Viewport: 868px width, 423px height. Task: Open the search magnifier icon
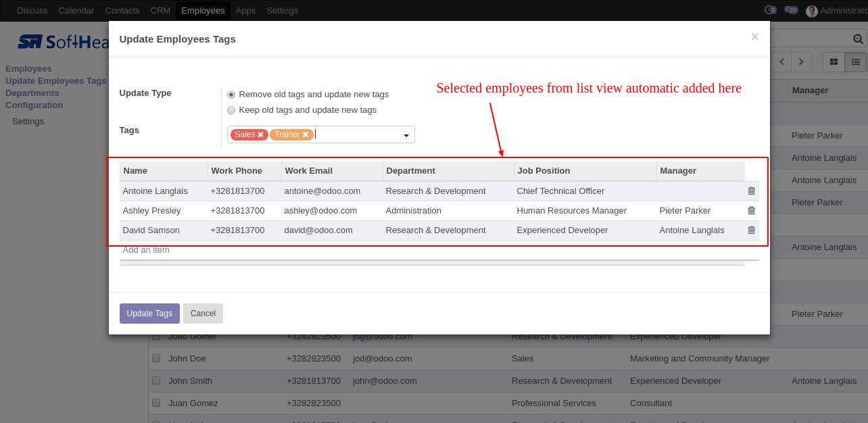tap(858, 39)
